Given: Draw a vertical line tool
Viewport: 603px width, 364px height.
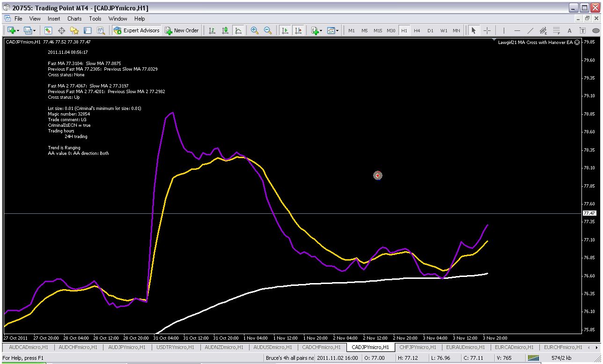Looking at the screenshot, I should tap(504, 30).
